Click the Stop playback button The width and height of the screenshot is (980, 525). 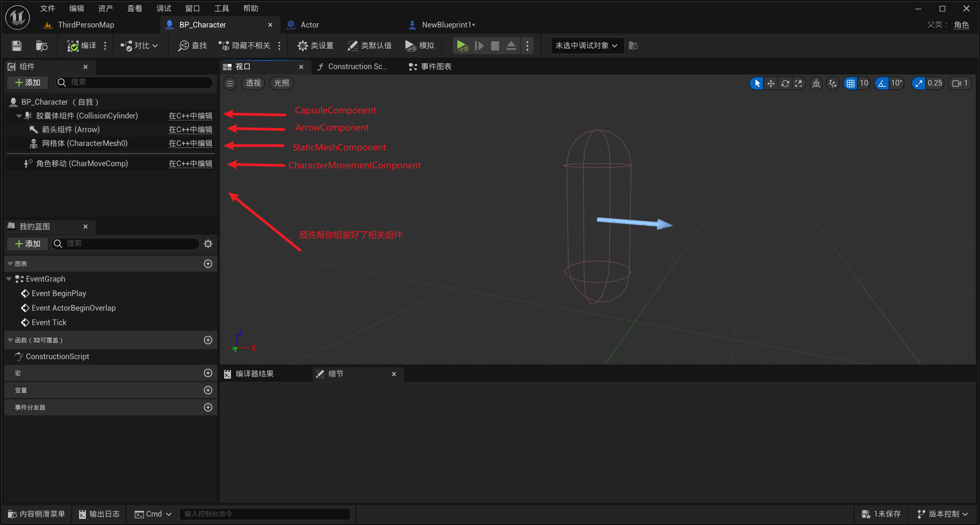coord(495,46)
